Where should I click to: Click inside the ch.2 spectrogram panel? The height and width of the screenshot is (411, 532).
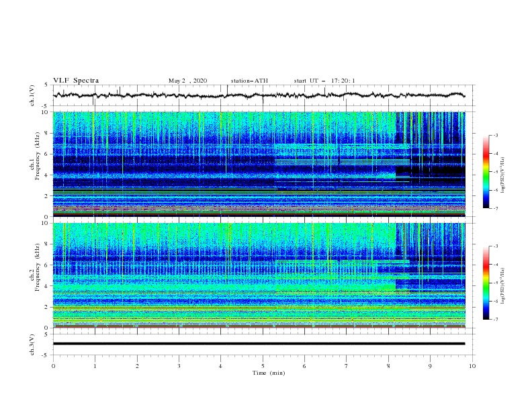tap(259, 275)
